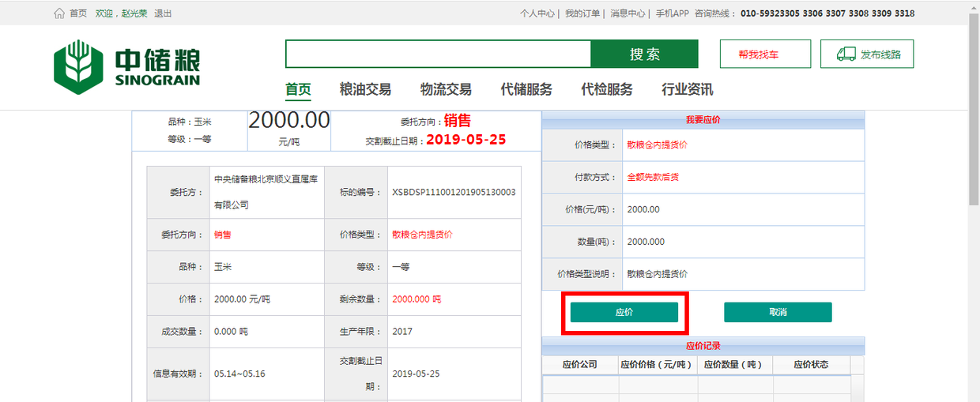The height and width of the screenshot is (402, 980).
Task: Open 物流交易 navigation menu
Action: (446, 89)
